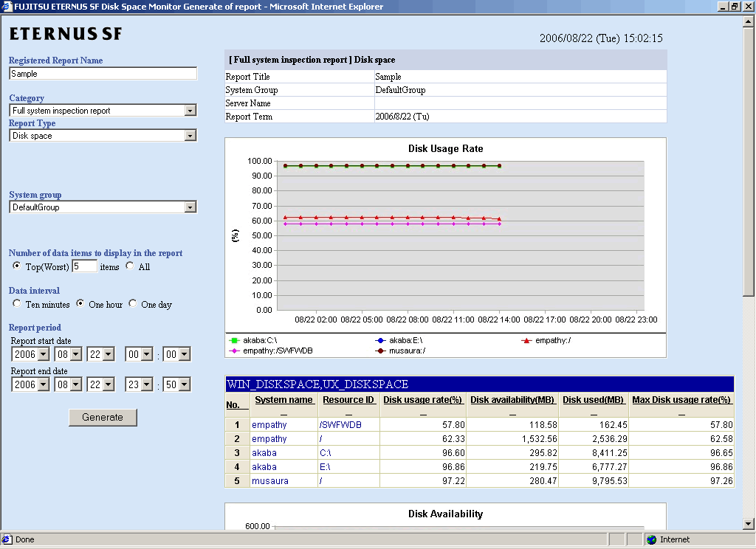
Task: Click the Internet zone globe icon
Action: [x=652, y=539]
